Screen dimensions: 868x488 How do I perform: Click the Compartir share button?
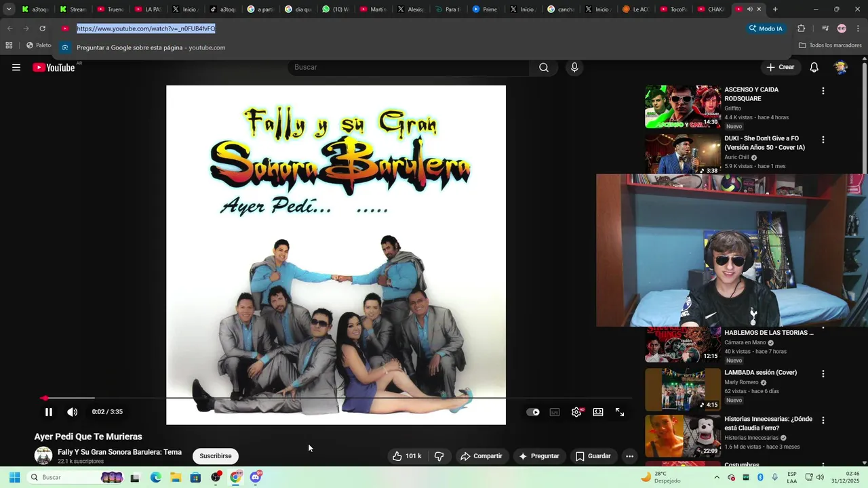(481, 456)
